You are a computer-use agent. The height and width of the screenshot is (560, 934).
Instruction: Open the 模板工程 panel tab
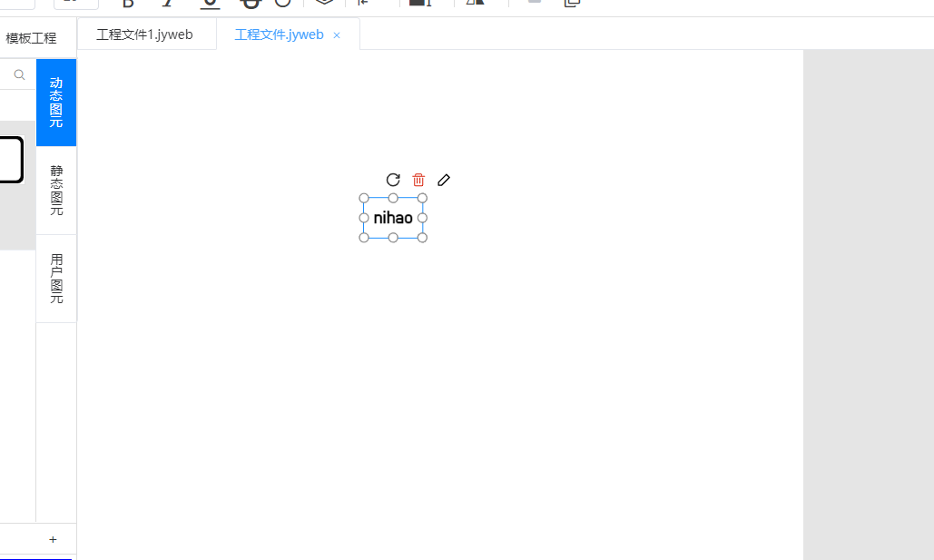pos(30,37)
